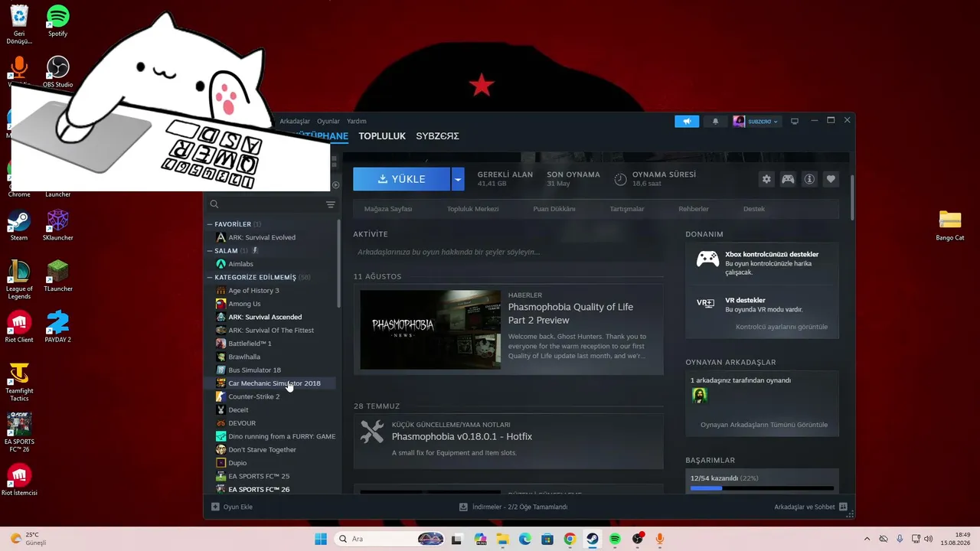Click Kontrolcü ayarlarını görüntüle link
The image size is (980, 551).
[782, 327]
